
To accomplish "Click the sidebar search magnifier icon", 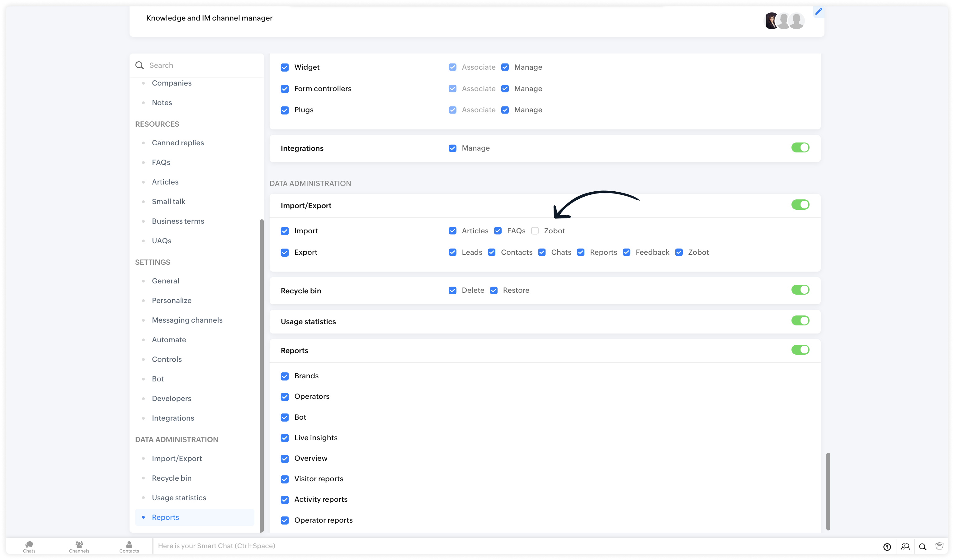I will [x=140, y=65].
